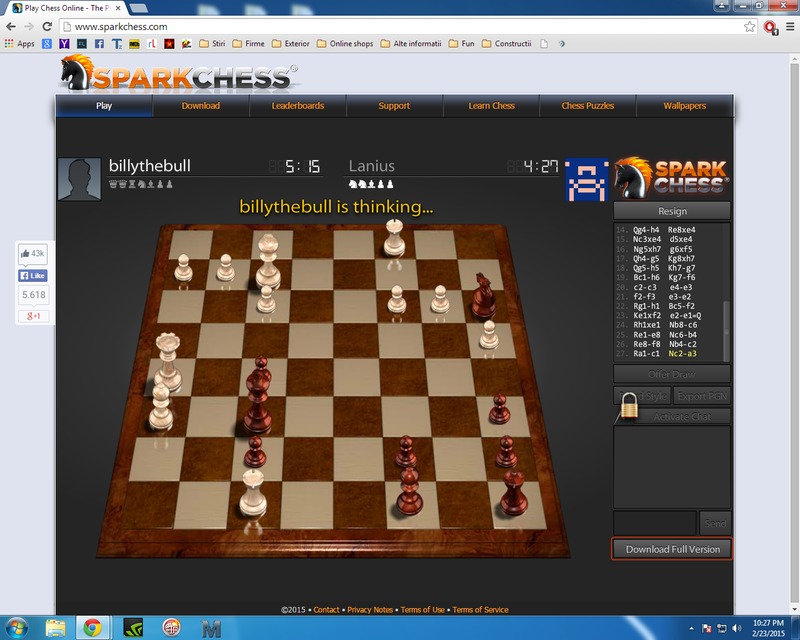Image resolution: width=800 pixels, height=640 pixels.
Task: Open the Learn Chess tab
Action: tap(491, 106)
